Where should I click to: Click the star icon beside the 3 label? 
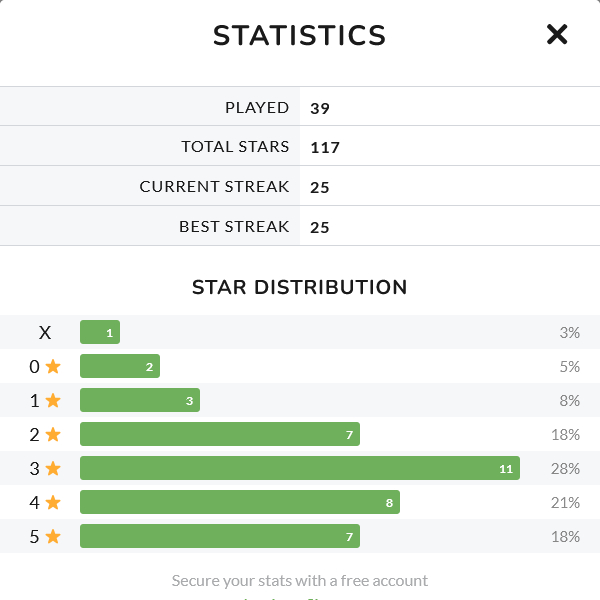[x=53, y=469]
